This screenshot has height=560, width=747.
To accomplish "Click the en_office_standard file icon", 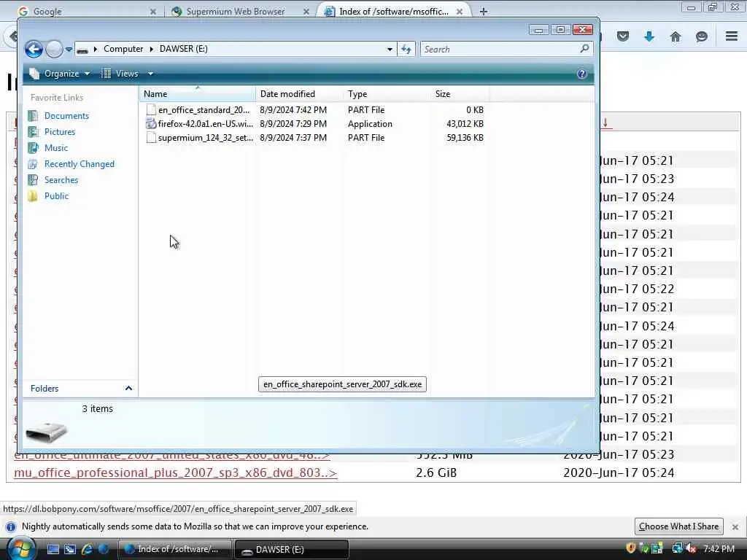I will 151,110.
